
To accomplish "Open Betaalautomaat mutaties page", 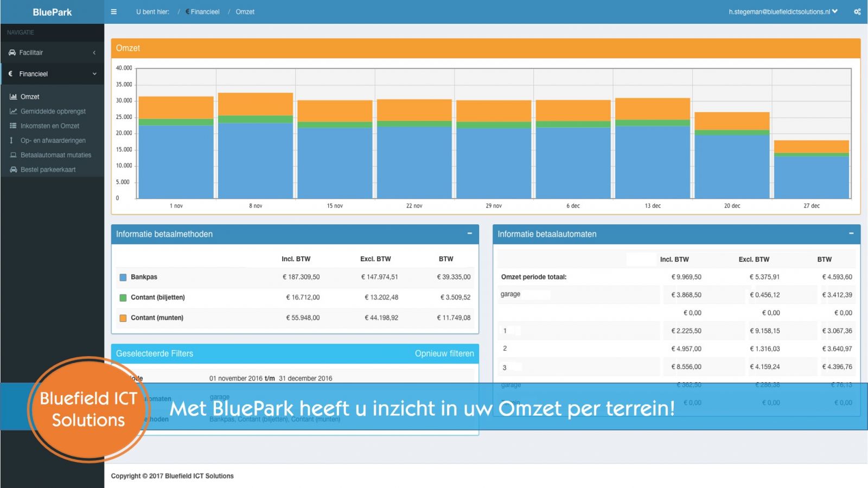I will click(x=56, y=155).
